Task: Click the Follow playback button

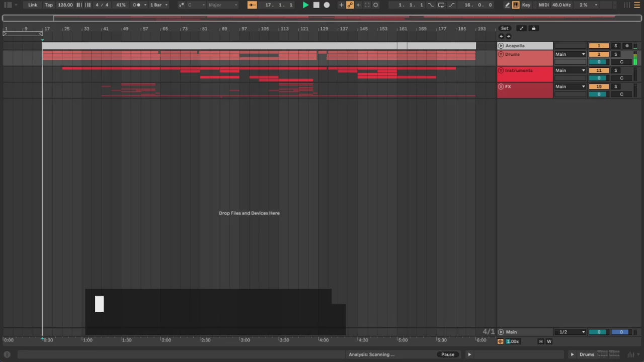Action: tap(252, 5)
